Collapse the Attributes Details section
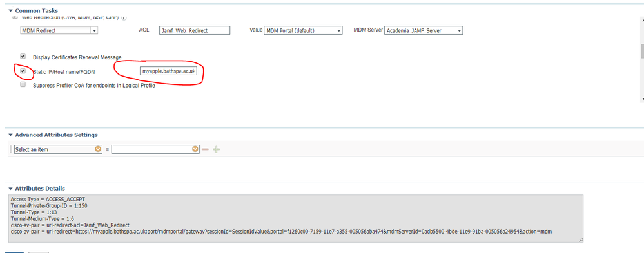Viewport: 644px width, 253px height. [11, 189]
